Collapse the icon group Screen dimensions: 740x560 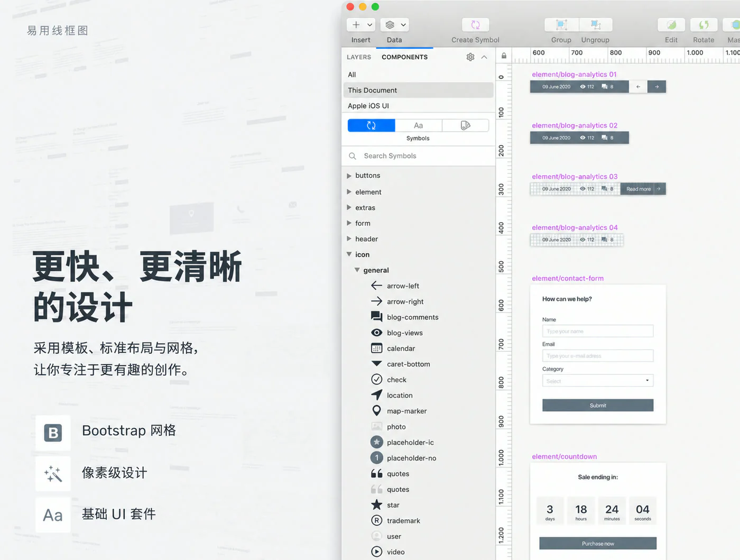pyautogui.click(x=349, y=254)
